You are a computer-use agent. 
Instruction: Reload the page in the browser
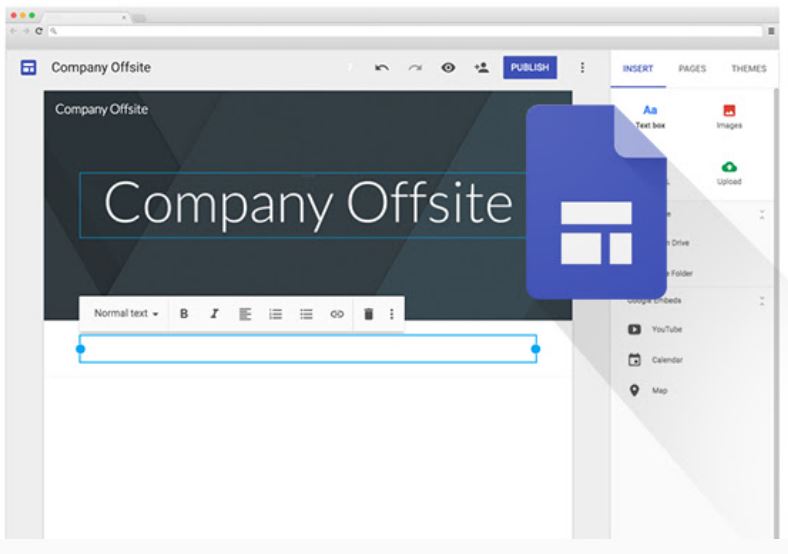(x=39, y=31)
